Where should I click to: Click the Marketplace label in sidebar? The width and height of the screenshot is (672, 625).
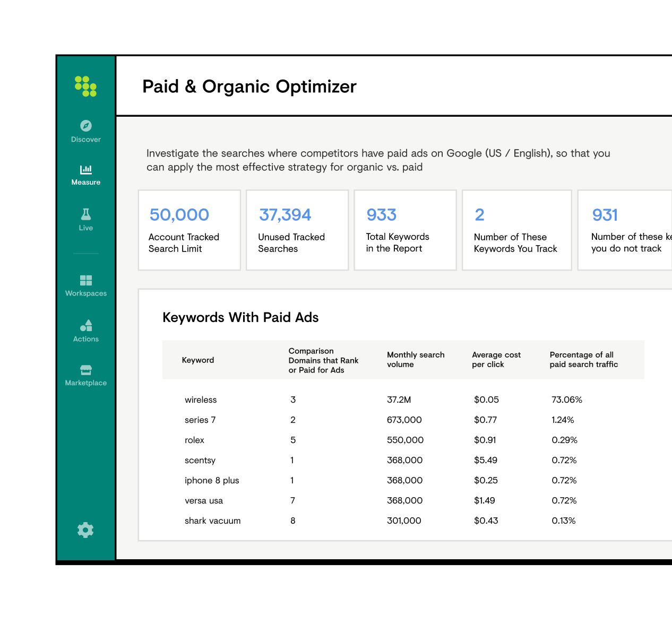coord(86,383)
